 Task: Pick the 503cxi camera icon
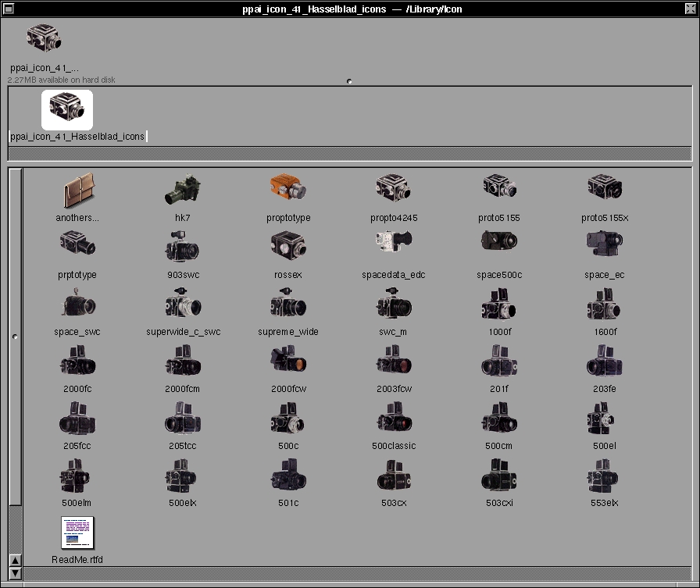[499, 476]
